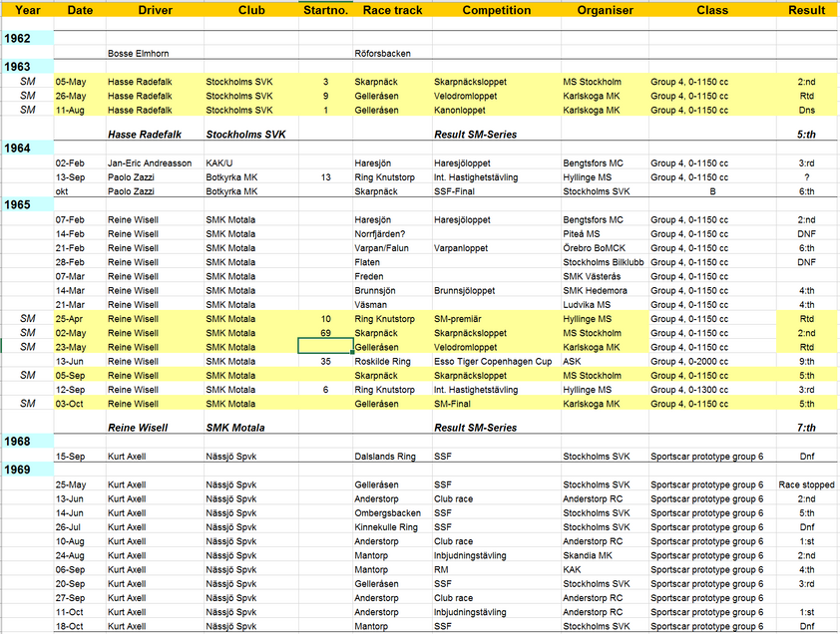The height and width of the screenshot is (634, 840).
Task: Select the "Ludvika MS" organiser cell
Action: click(x=605, y=305)
